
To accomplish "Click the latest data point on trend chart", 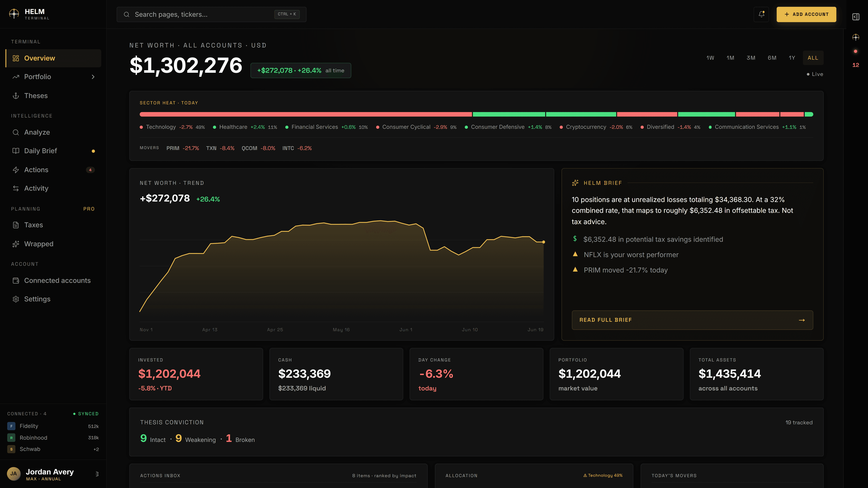I will tap(543, 242).
